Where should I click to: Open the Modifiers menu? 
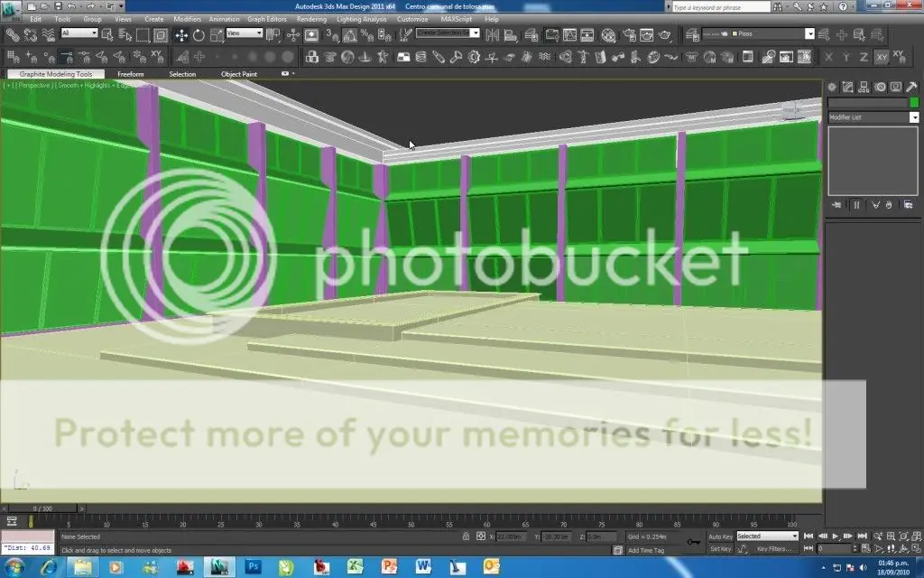point(188,19)
